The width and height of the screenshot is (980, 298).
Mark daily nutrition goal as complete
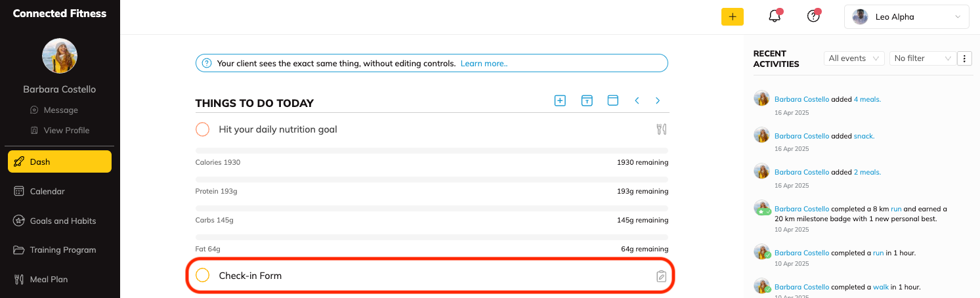203,129
